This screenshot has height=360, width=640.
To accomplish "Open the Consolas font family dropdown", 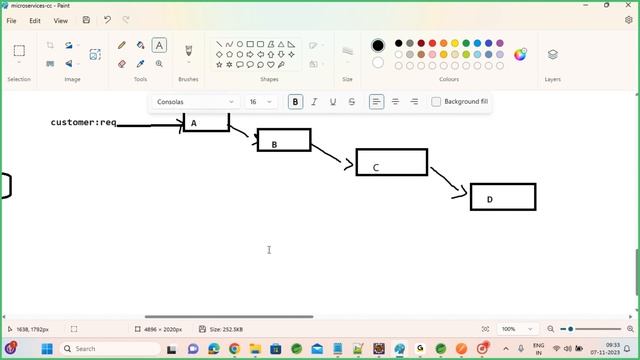I will pyautogui.click(x=196, y=102).
